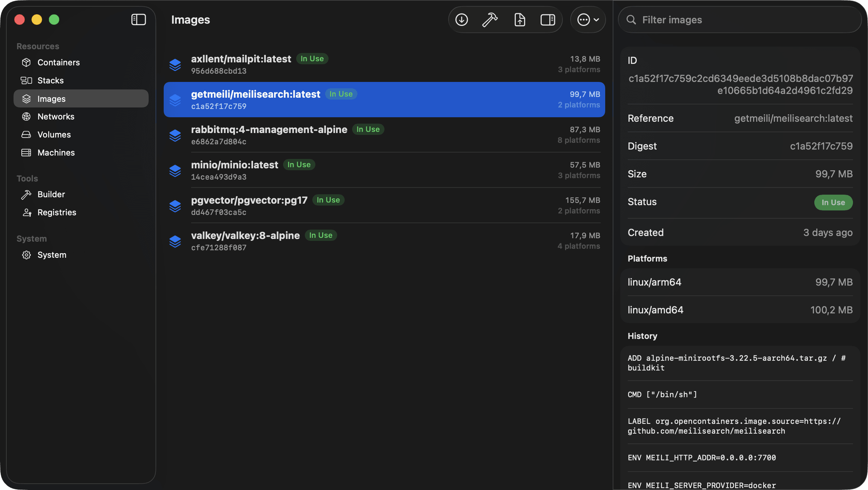Select the linux/arm64 platform row
This screenshot has width=868, height=490.
(x=740, y=282)
